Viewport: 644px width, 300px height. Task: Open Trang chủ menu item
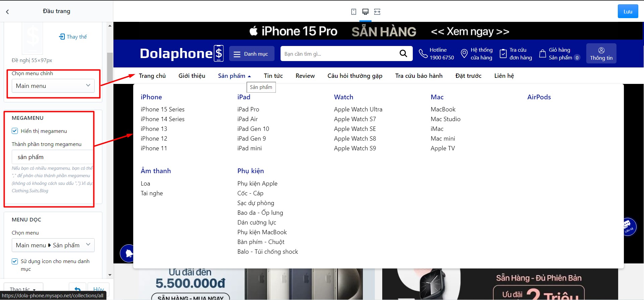point(152,76)
